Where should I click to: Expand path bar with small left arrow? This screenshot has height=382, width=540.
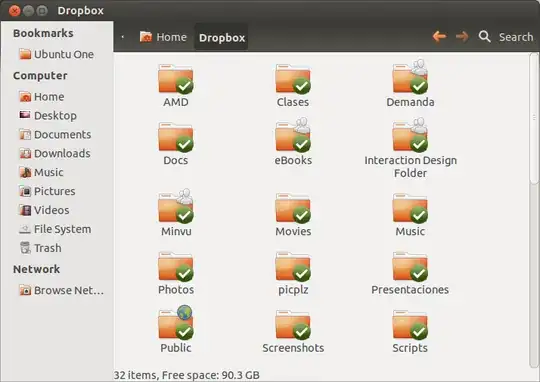coord(123,37)
